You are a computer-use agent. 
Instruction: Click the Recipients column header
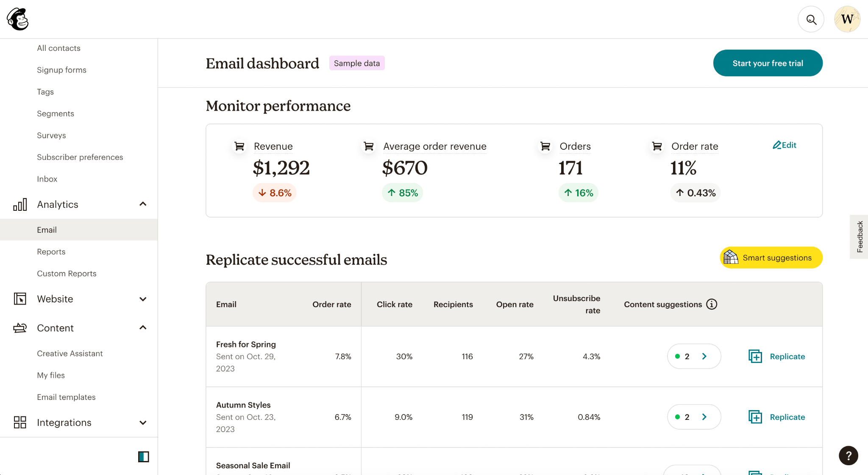point(453,304)
